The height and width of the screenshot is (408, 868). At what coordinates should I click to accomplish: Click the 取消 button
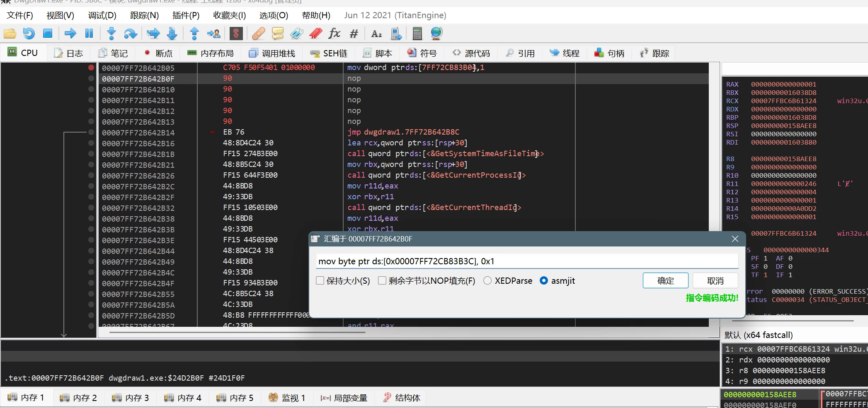point(715,281)
